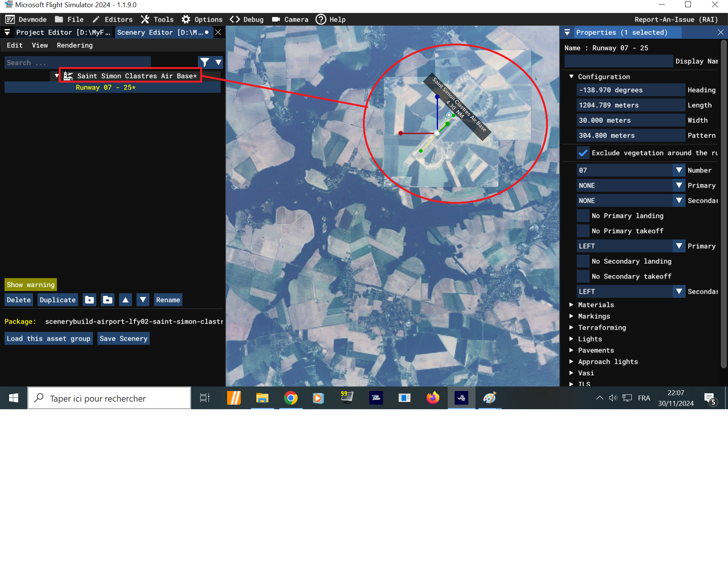Open Google Chrome from the taskbar

pyautogui.click(x=291, y=398)
